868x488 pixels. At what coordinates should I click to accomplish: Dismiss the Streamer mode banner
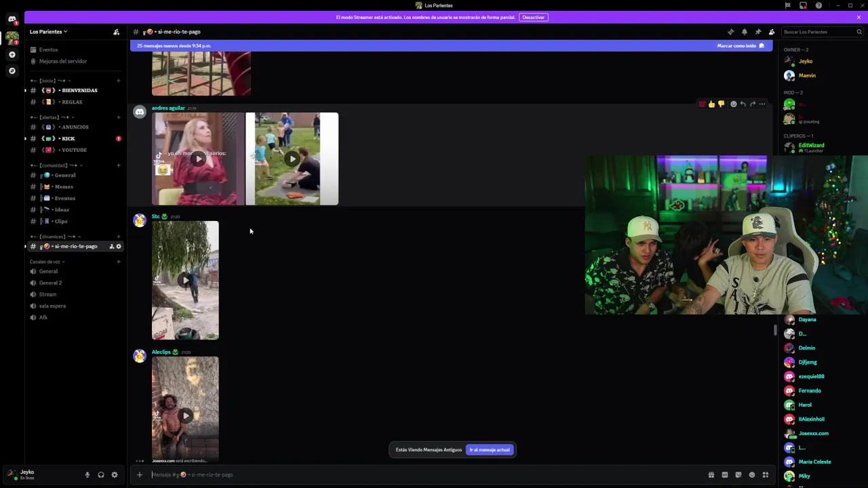click(859, 17)
